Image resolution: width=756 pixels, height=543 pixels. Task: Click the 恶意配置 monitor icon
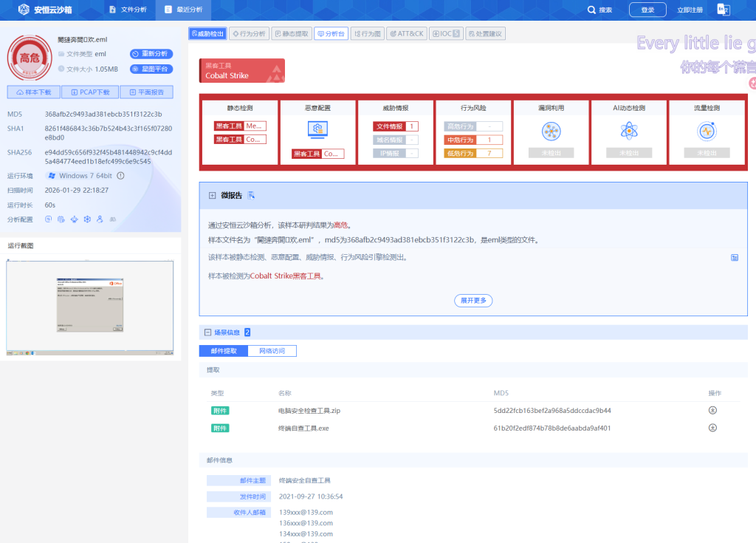(x=317, y=131)
